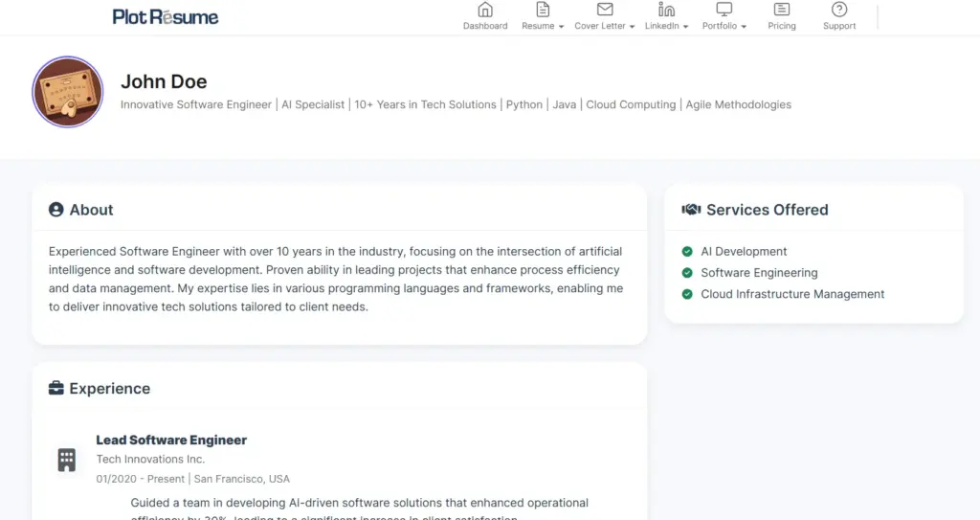
Task: Open the Pricing icon
Action: 781,10
